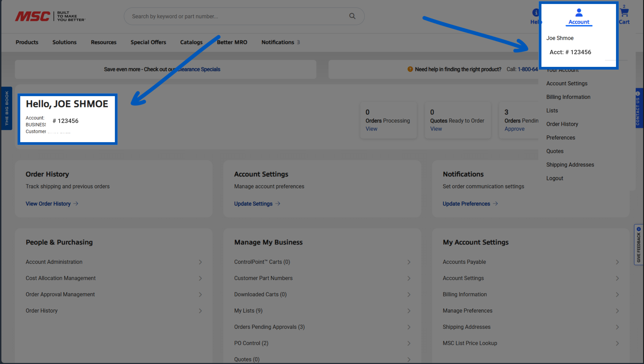Open Manage Preferences row
This screenshot has height=364, width=644.
click(x=531, y=311)
